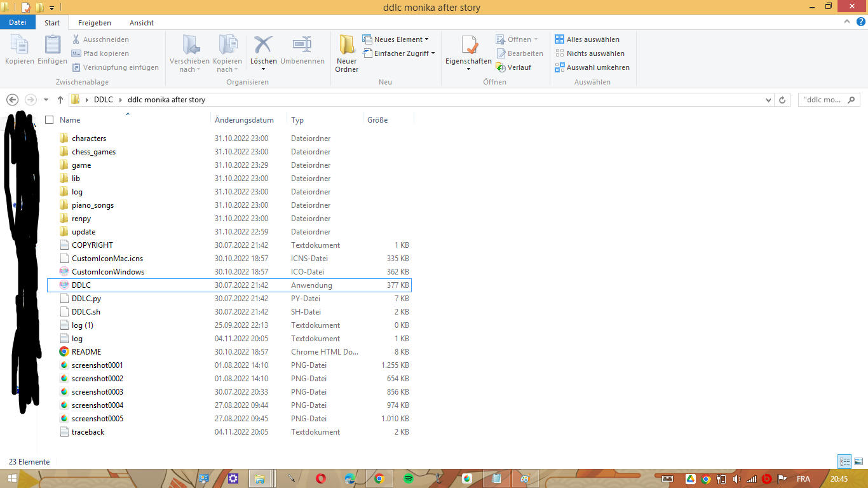The height and width of the screenshot is (488, 868).
Task: Open the Löschen dropdown arrow
Action: [x=263, y=69]
